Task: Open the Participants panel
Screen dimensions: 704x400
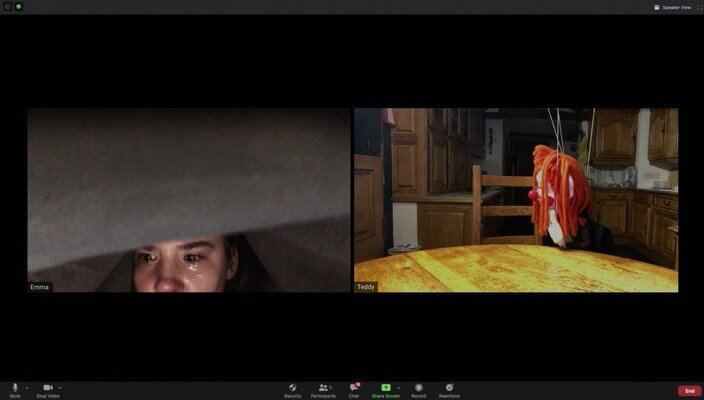Action: pyautogui.click(x=323, y=391)
